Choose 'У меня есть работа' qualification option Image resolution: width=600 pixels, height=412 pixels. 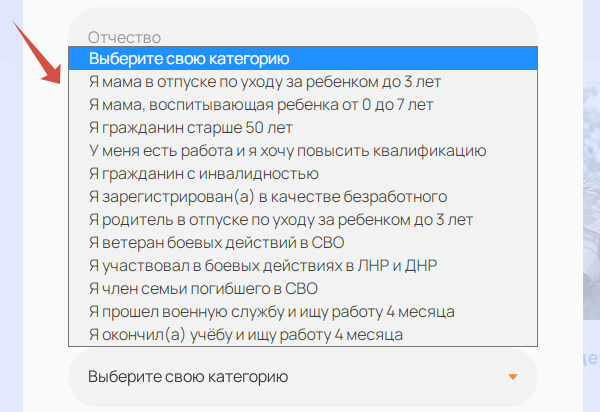click(303, 150)
